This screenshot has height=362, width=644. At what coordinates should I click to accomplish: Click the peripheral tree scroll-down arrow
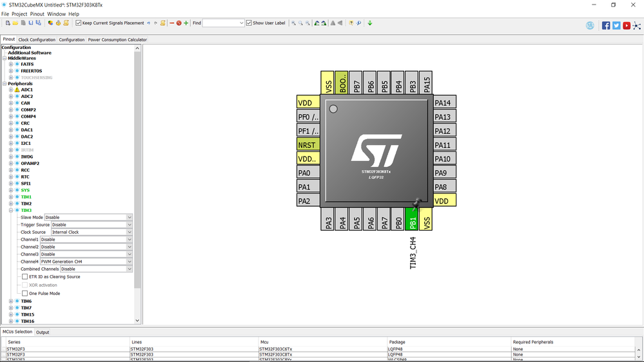137,321
